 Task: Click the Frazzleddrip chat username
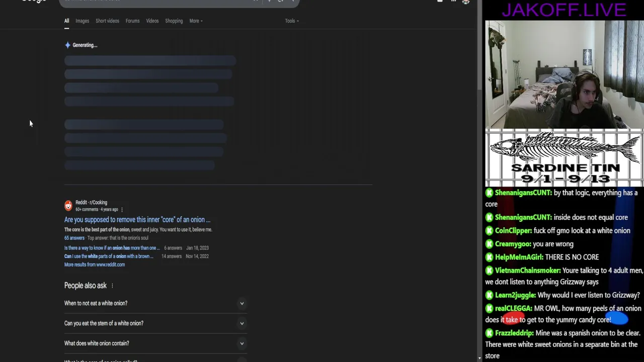click(x=514, y=333)
